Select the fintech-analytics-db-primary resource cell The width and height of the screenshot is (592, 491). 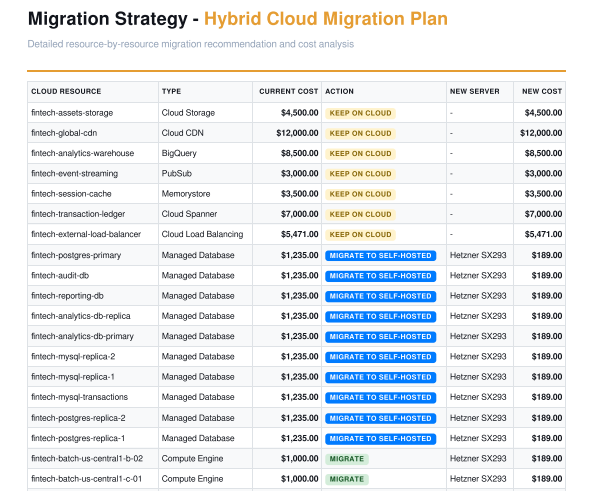[93, 336]
